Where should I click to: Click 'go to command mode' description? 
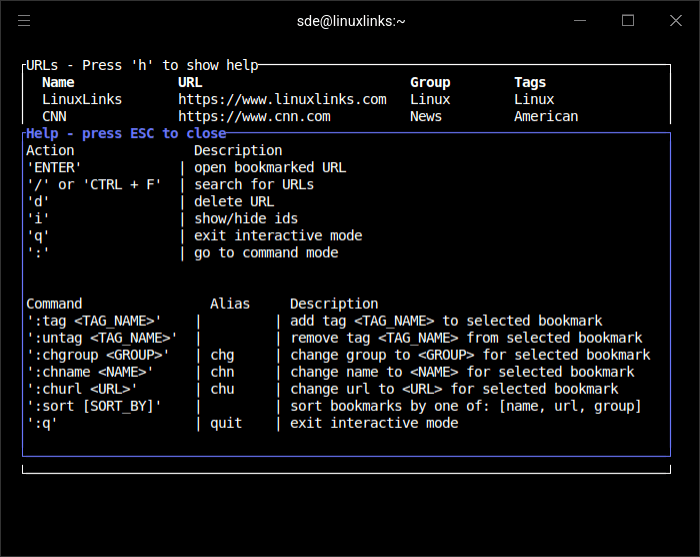pos(266,253)
